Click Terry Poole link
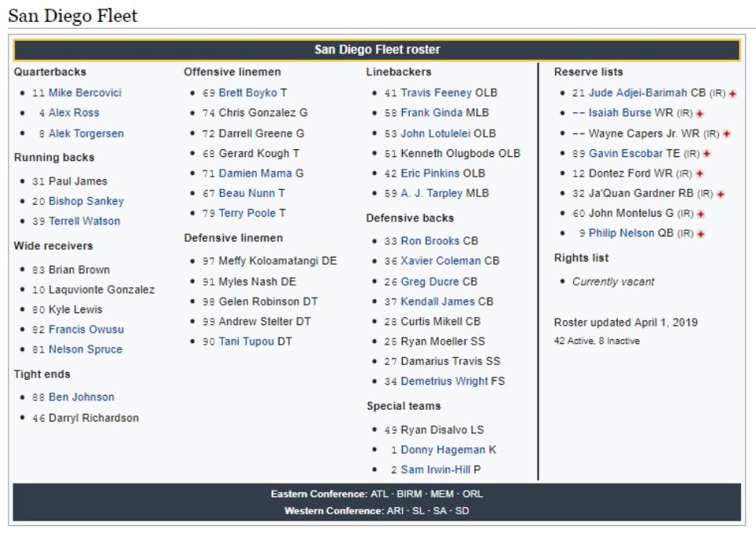 (247, 213)
